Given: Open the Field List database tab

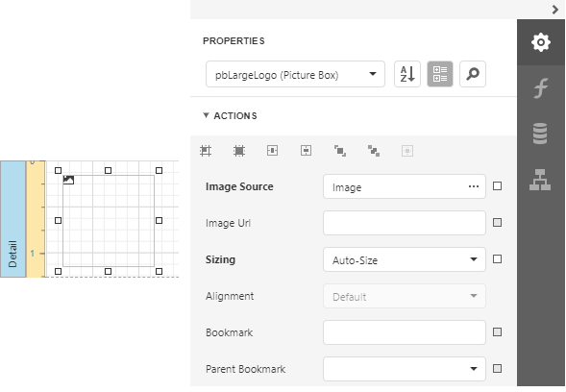Looking at the screenshot, I should pos(540,134).
